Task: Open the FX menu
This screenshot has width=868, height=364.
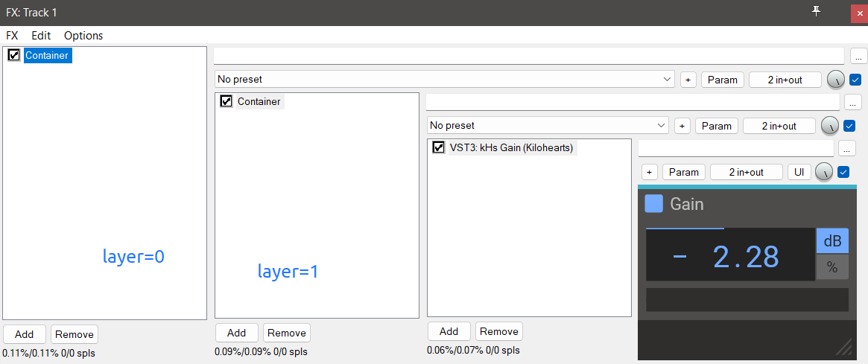Action: click(12, 36)
